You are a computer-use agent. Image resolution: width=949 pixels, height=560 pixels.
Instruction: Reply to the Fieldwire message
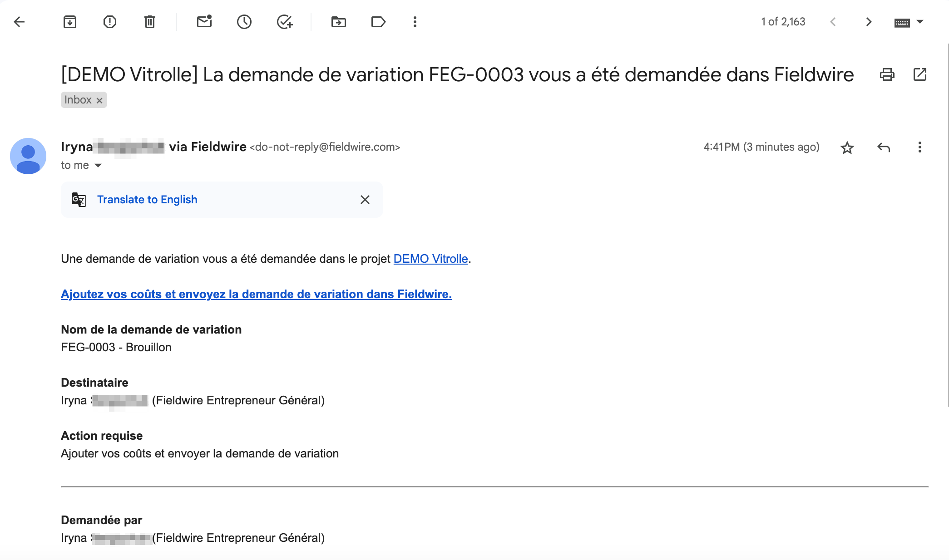click(884, 147)
